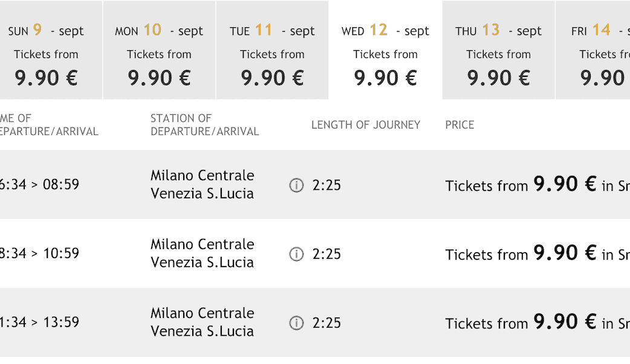The height and width of the screenshot is (364, 630).
Task: Select the WED 12 sept date tab
Action: [x=385, y=53]
